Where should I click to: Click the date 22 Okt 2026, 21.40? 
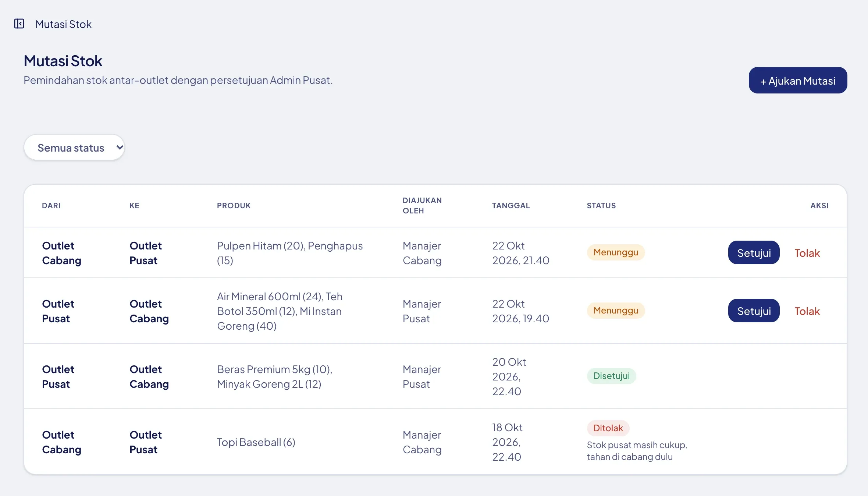[520, 253]
